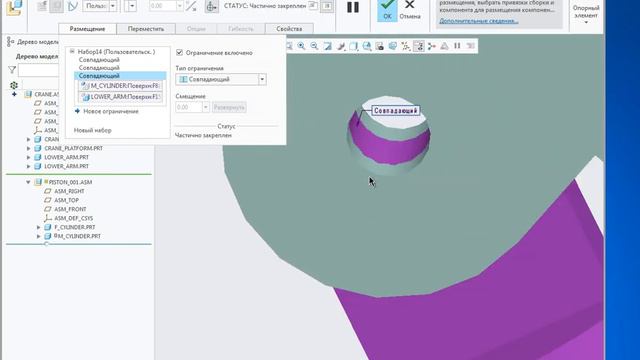Open the saved orientations icon
The image size is (640, 360).
click(367, 46)
